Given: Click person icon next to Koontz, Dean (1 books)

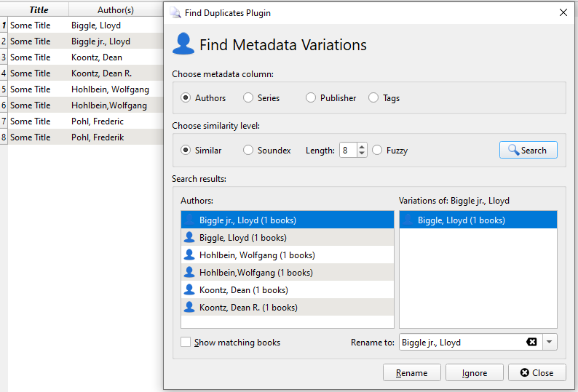Looking at the screenshot, I should tap(189, 290).
